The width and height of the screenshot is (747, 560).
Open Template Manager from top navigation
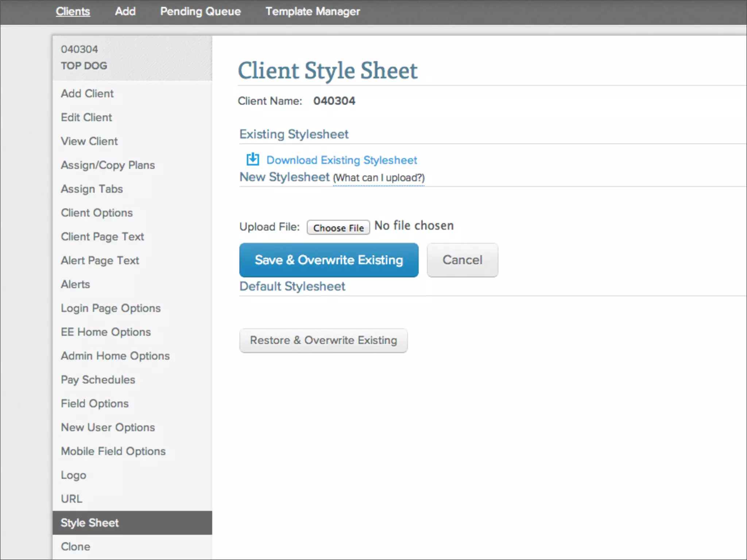(x=313, y=11)
